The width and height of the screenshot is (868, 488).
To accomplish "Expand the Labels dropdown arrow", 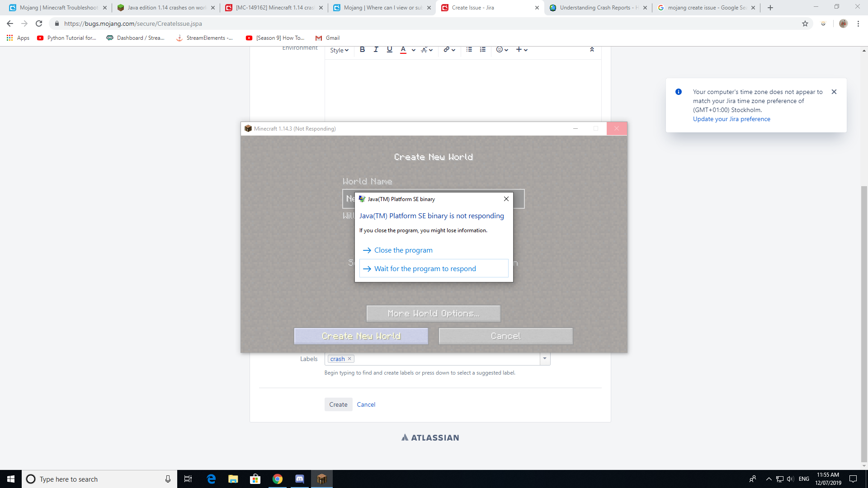I will click(x=545, y=359).
